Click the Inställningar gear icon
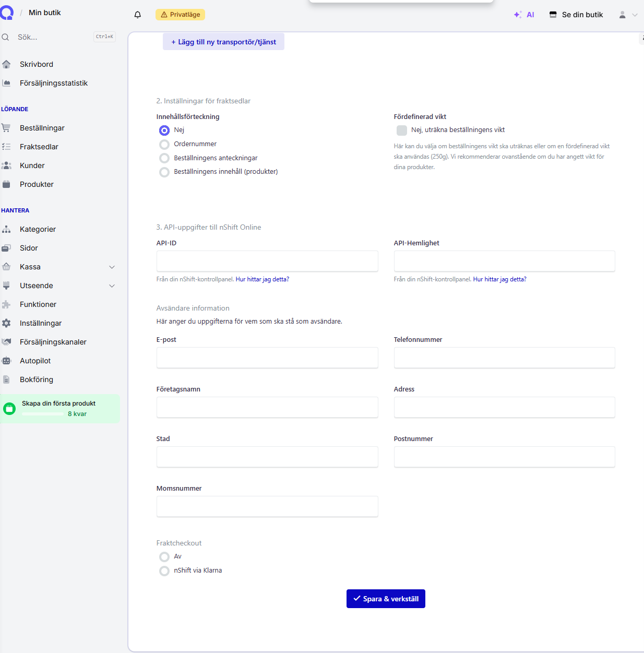This screenshot has height=653, width=644. [6, 323]
